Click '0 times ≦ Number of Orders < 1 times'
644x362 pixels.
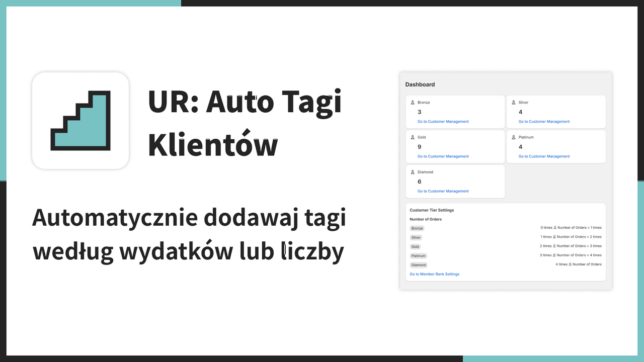coord(571,228)
